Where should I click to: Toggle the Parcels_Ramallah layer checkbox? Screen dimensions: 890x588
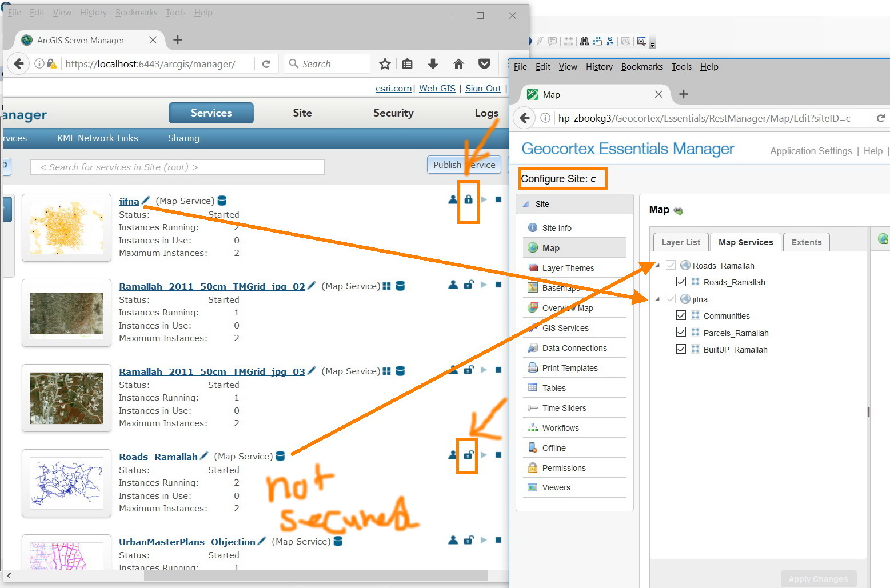[x=681, y=332]
